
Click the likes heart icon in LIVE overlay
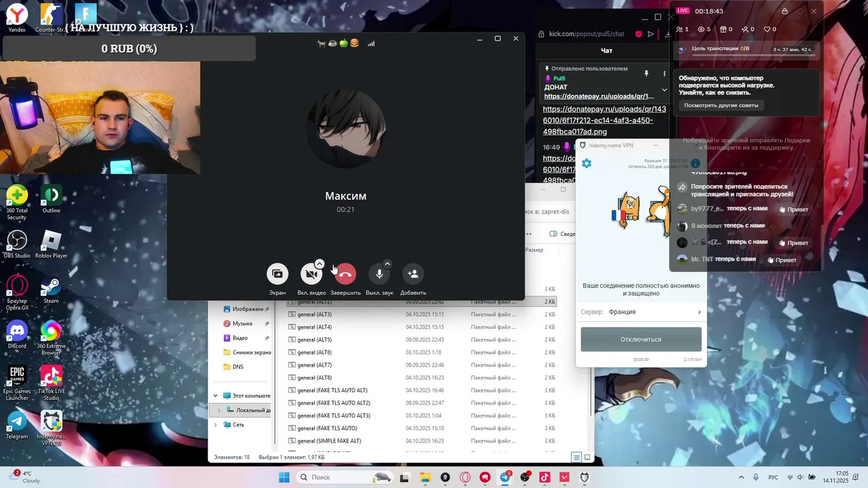767,29
